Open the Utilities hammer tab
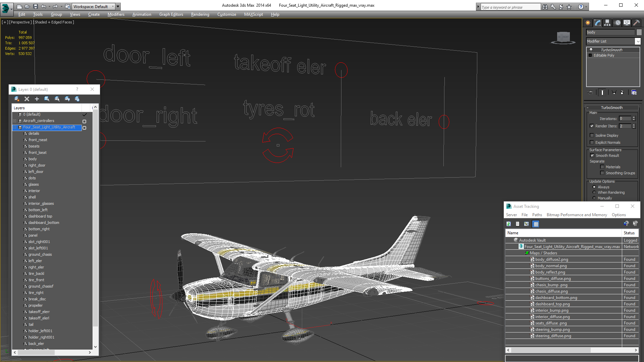 [x=636, y=23]
